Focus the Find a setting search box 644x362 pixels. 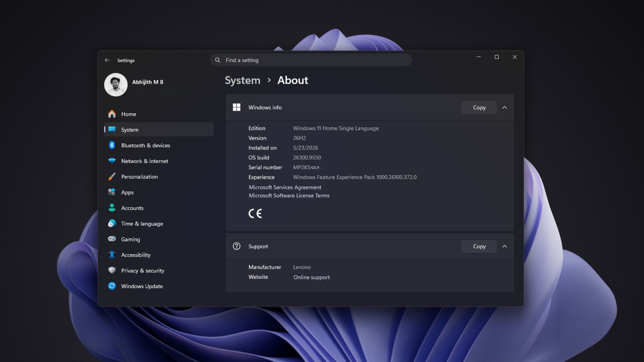(x=311, y=60)
